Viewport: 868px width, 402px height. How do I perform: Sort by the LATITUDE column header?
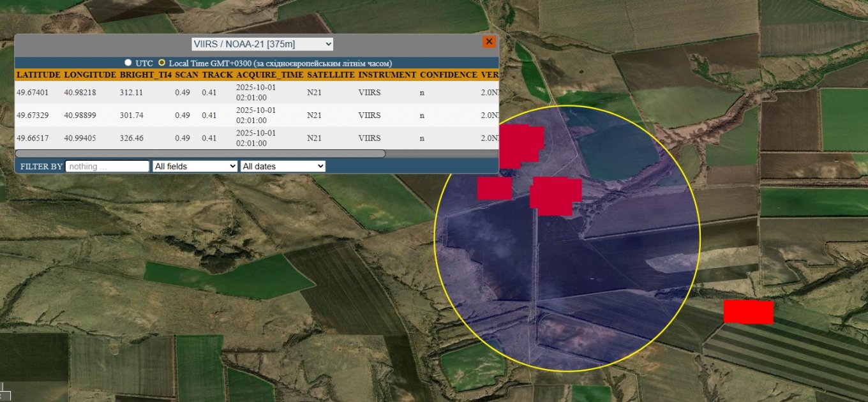pyautogui.click(x=38, y=75)
